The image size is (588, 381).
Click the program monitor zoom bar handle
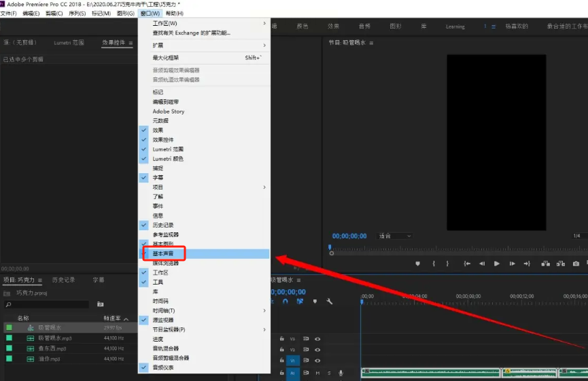[x=332, y=253]
